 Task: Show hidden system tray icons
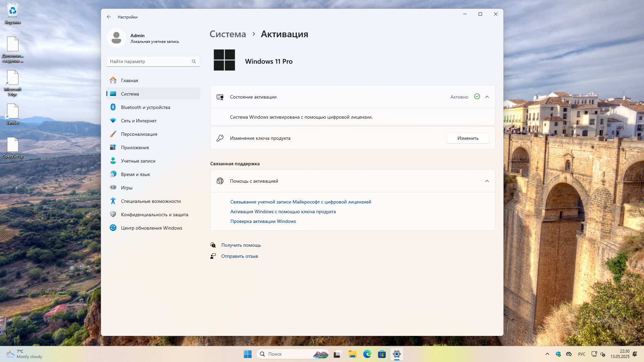click(547, 354)
